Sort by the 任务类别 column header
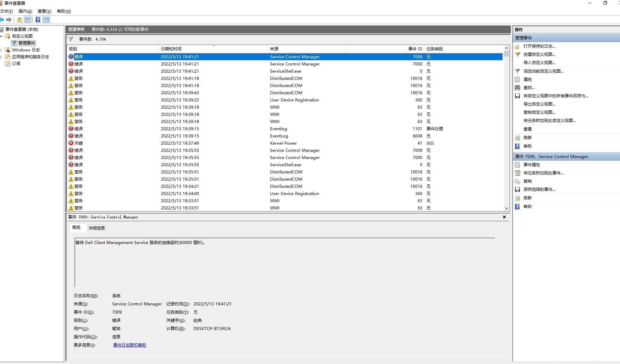620x364 pixels. (464, 49)
